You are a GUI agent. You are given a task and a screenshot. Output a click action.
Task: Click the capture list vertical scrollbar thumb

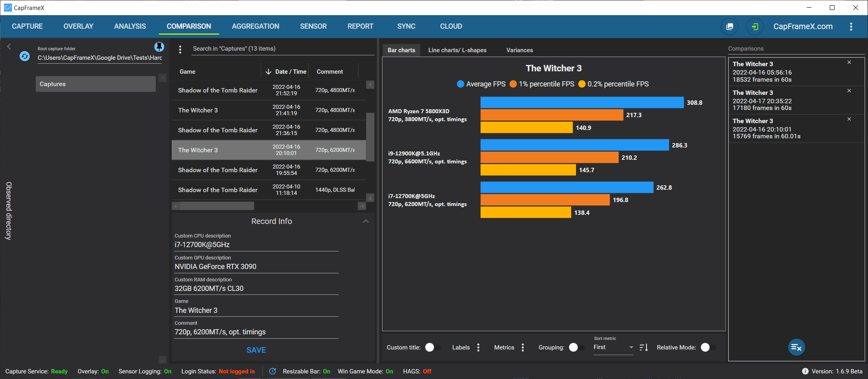(x=370, y=137)
